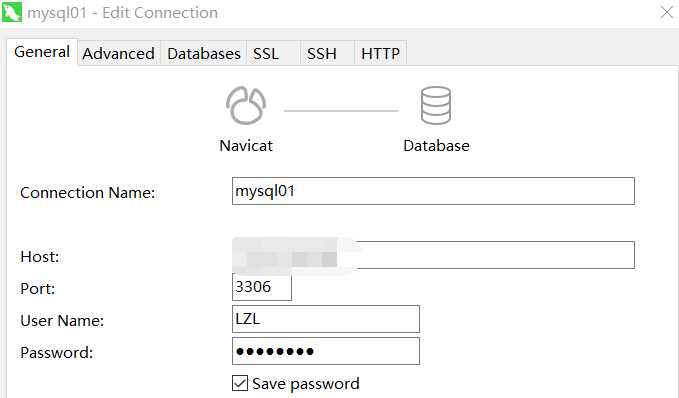Toggle the Save password checkbox

(x=240, y=383)
